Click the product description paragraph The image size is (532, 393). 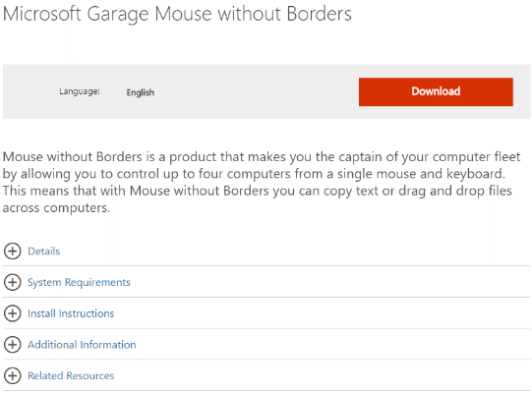(x=262, y=182)
